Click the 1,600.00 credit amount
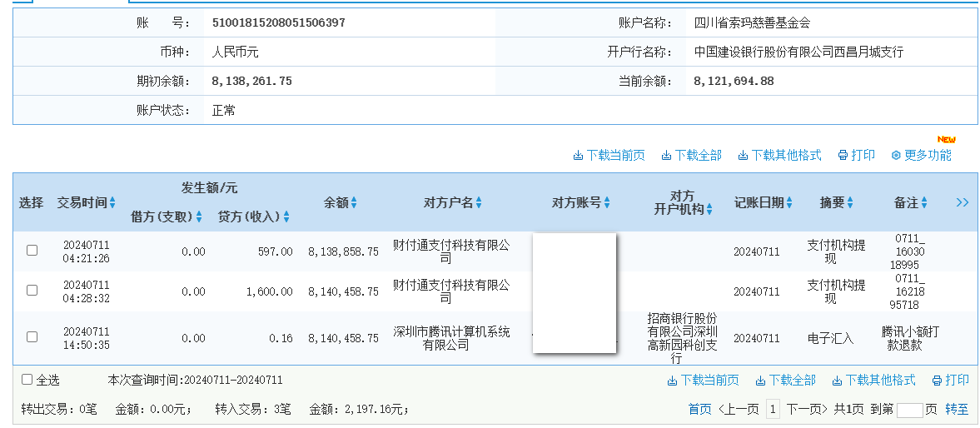This screenshot has width=980, height=428. [269, 291]
